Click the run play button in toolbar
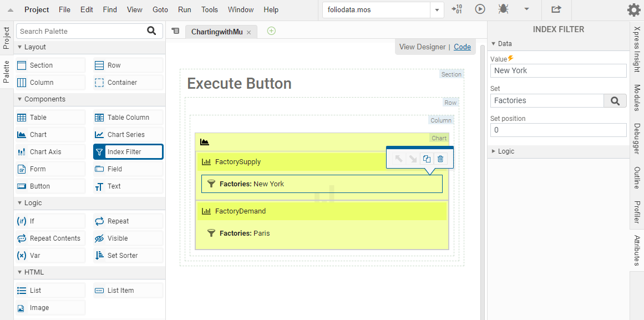644x320 pixels. pos(480,9)
